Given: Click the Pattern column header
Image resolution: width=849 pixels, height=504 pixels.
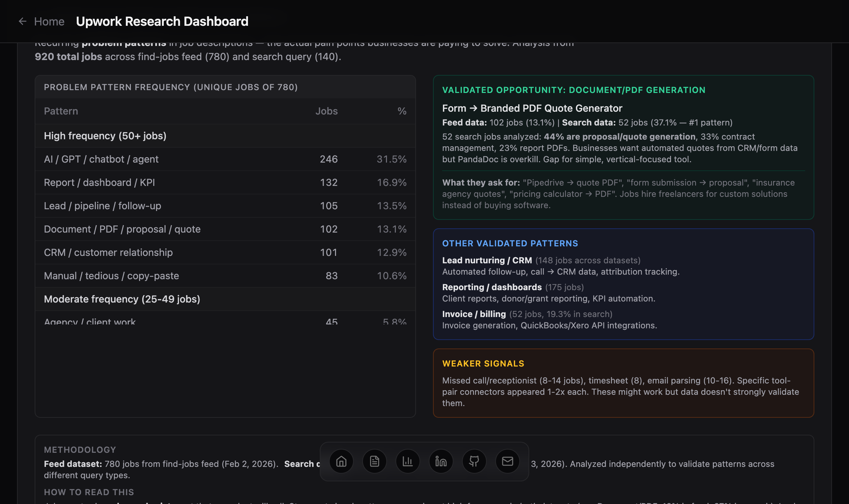Looking at the screenshot, I should point(61,111).
